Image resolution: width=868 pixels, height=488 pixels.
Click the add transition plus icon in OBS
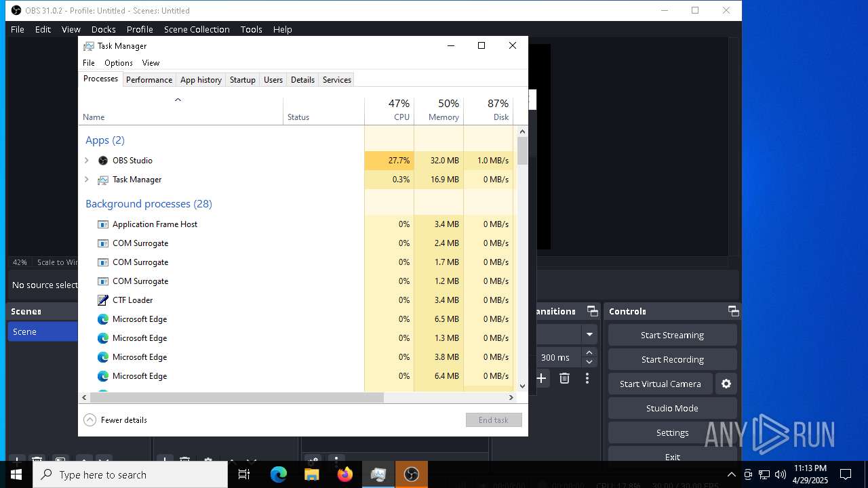click(541, 378)
